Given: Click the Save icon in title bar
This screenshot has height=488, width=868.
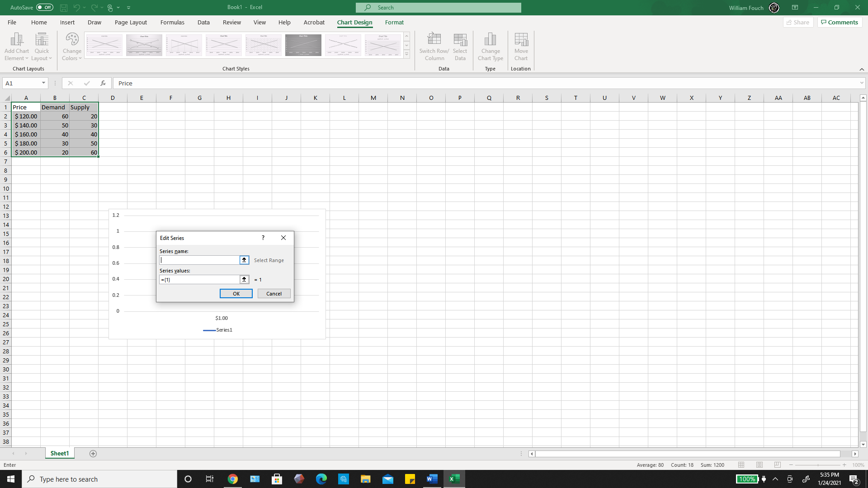Looking at the screenshot, I should pos(64,8).
